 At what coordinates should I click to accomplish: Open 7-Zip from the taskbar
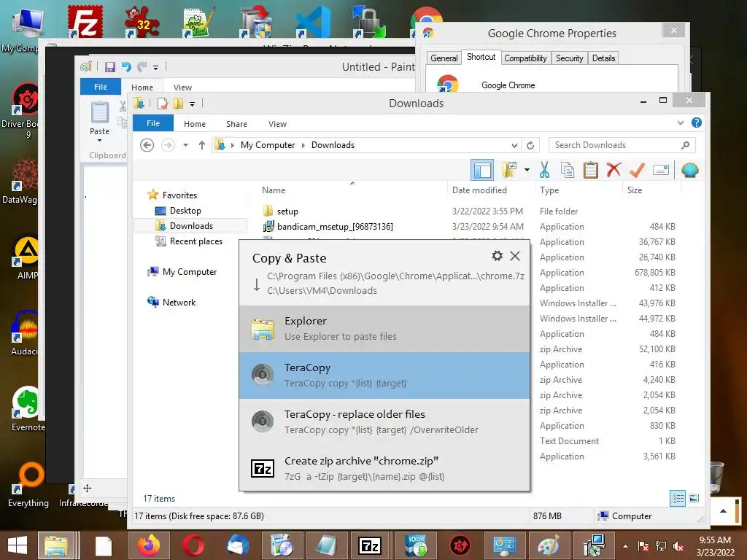(369, 545)
